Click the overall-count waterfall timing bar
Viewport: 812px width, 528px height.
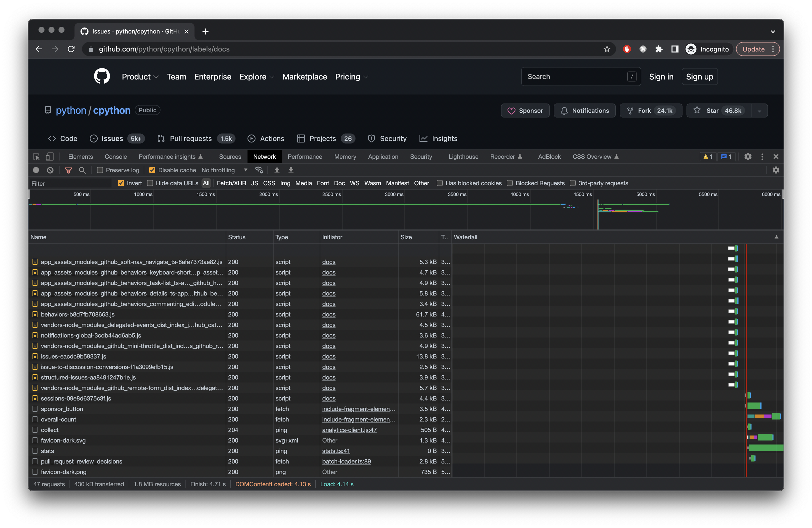click(763, 416)
